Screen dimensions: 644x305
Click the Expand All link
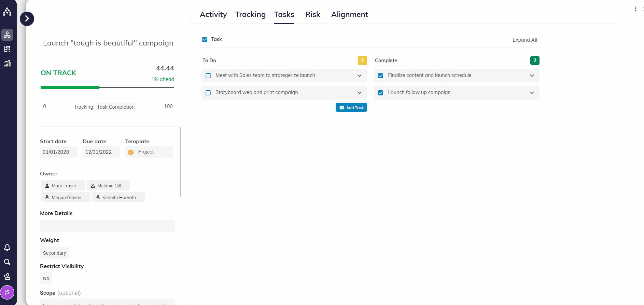524,40
